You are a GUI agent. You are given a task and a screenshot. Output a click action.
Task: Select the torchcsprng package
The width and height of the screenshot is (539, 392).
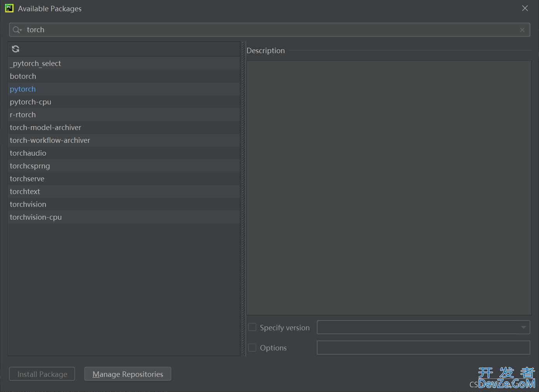click(x=124, y=166)
